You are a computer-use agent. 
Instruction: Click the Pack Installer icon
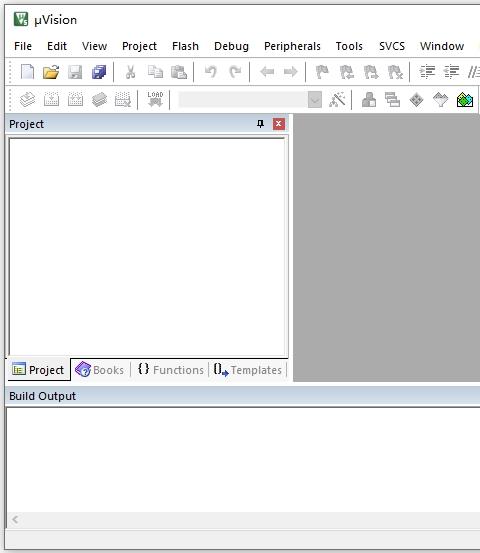(465, 100)
